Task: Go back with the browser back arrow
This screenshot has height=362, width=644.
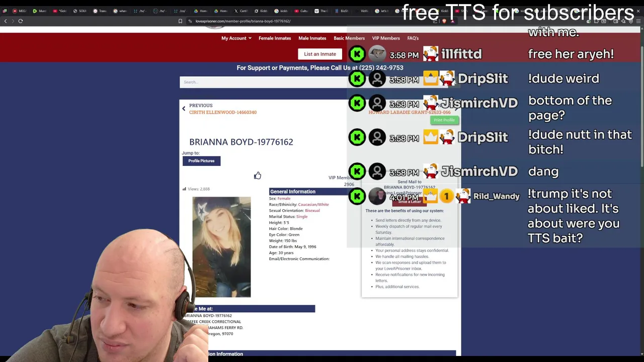Action: click(x=6, y=21)
